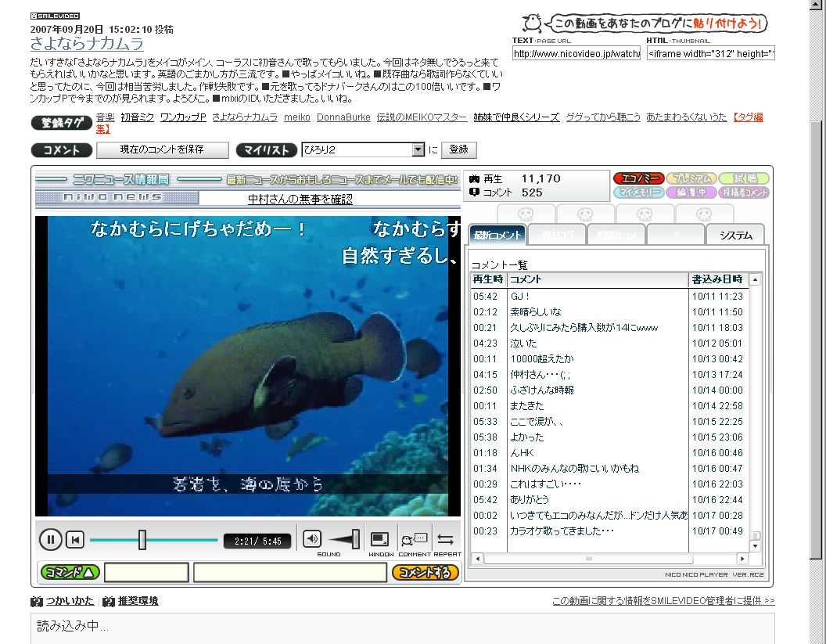826x644 pixels.
Task: Toggle the repeat playback icon
Action: [446, 539]
